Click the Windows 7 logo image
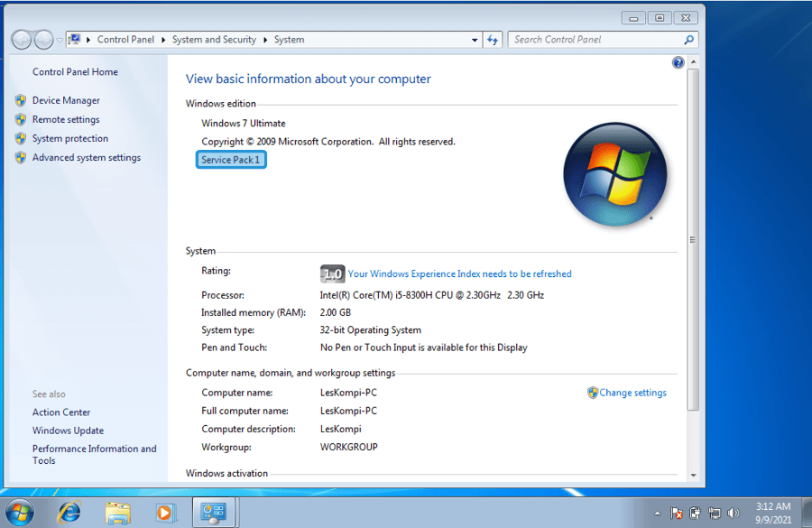The height and width of the screenshot is (528, 812). point(615,174)
